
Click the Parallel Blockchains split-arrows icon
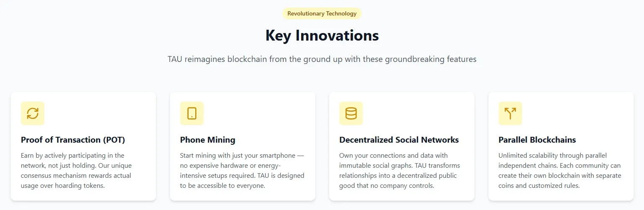tap(510, 113)
